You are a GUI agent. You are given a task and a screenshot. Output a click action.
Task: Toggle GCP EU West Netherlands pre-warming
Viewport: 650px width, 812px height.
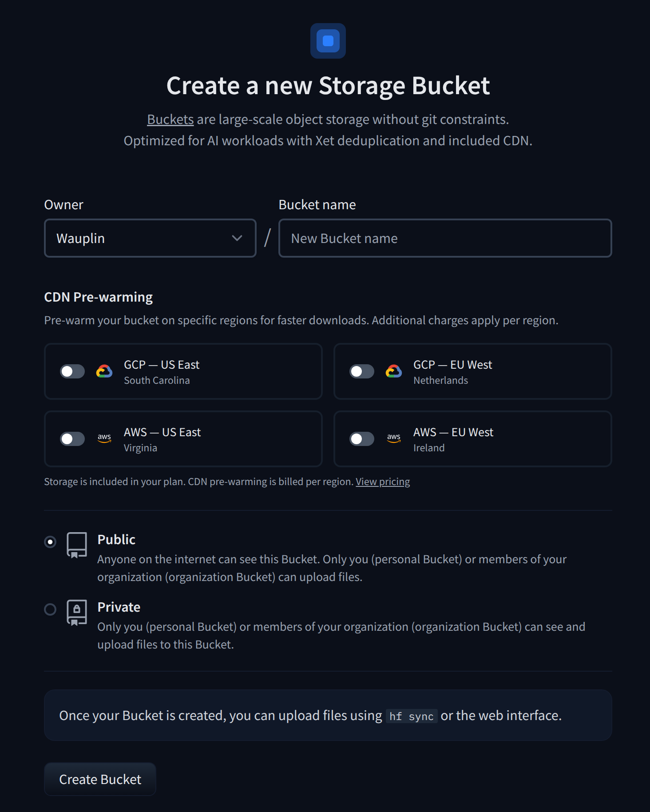coord(362,371)
